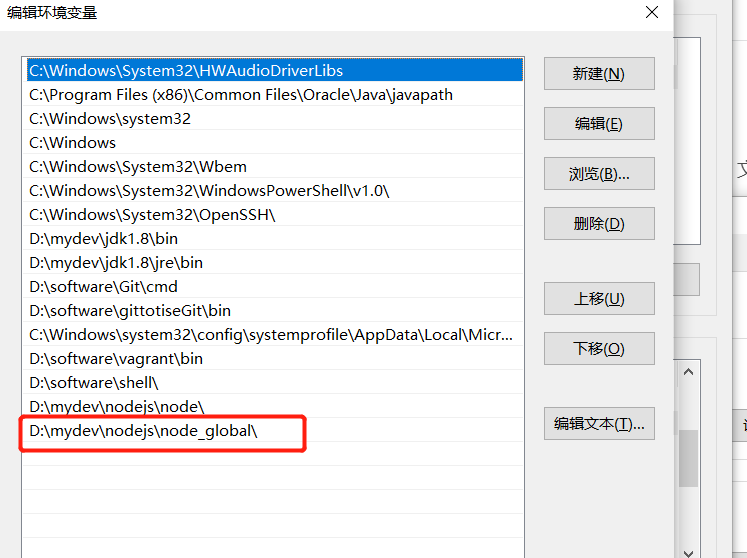Image resolution: width=747 pixels, height=558 pixels.
Task: Select the WindowsPowerShell\v1.0\ entry
Action: tap(273, 190)
